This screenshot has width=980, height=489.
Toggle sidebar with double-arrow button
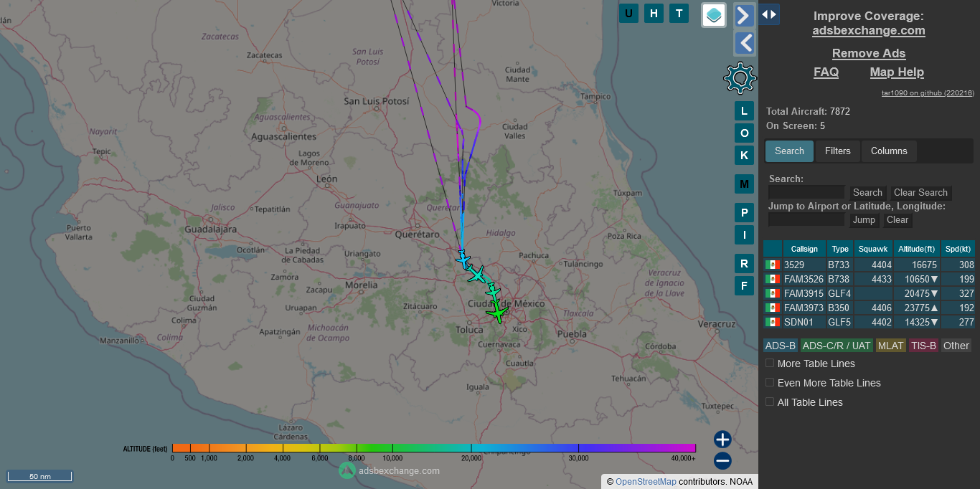point(769,14)
